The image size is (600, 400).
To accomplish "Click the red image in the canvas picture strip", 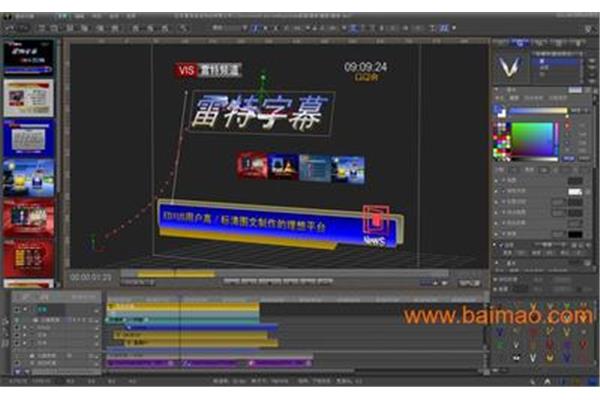I will tap(252, 165).
